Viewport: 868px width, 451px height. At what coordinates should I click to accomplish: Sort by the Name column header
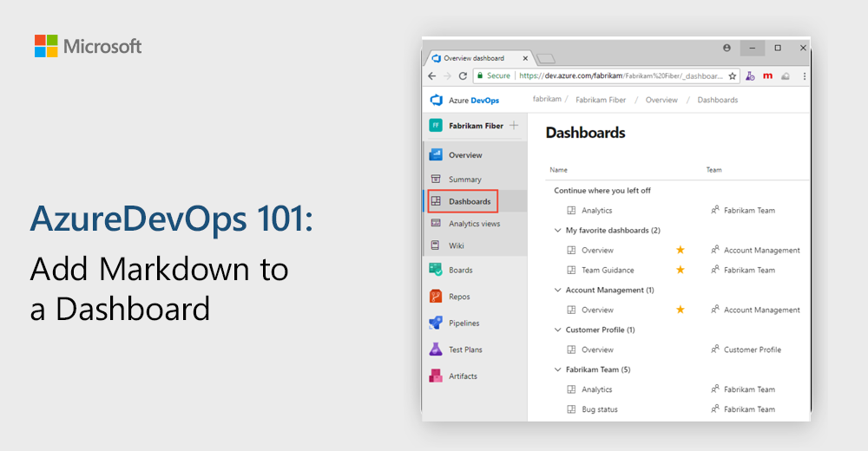coord(558,170)
